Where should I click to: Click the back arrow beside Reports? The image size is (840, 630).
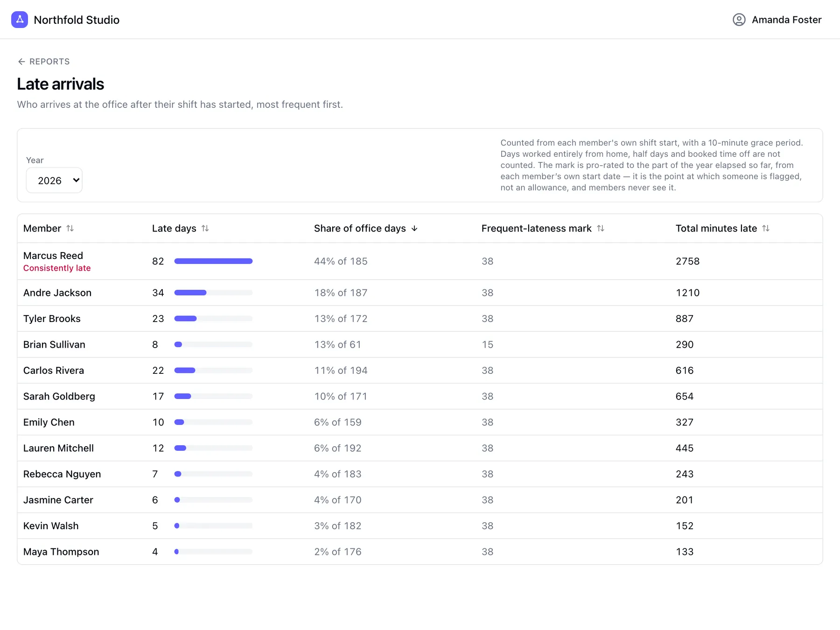coord(21,62)
